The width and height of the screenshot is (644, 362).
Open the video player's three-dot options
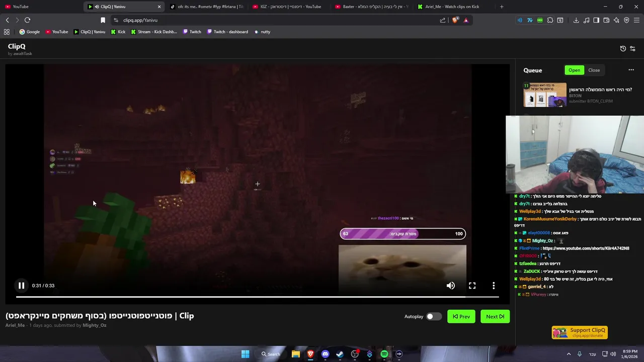click(494, 286)
